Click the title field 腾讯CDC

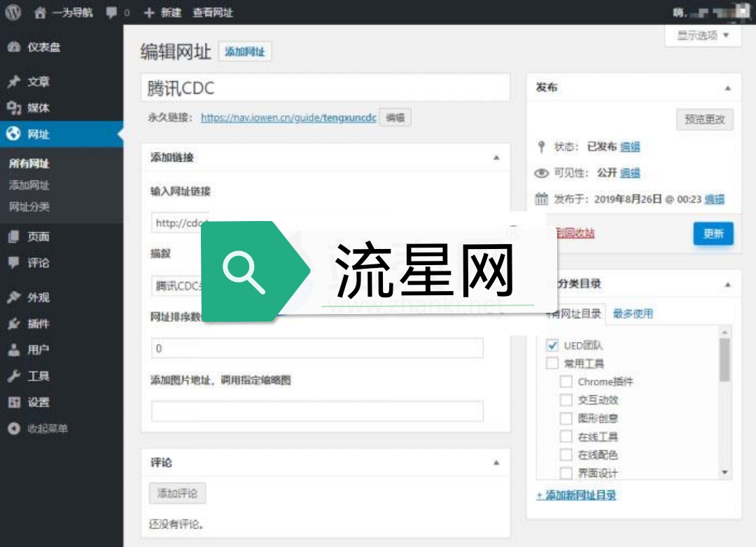[x=325, y=87]
